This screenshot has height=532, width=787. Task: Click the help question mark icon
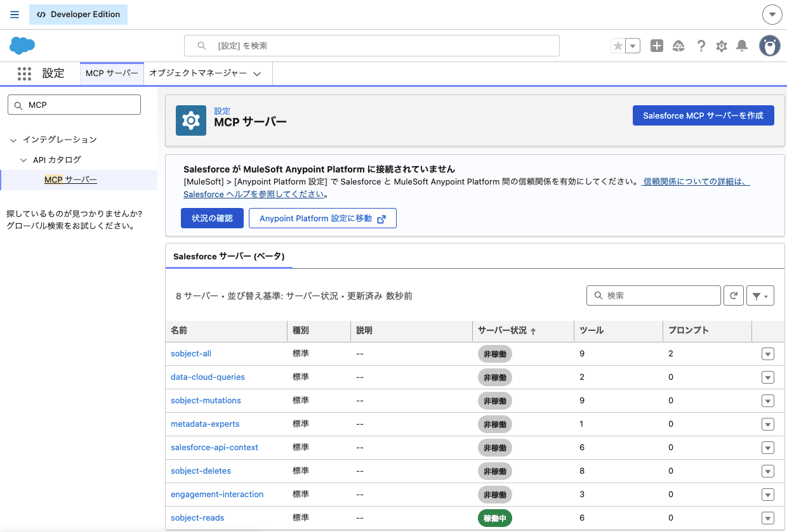701,46
